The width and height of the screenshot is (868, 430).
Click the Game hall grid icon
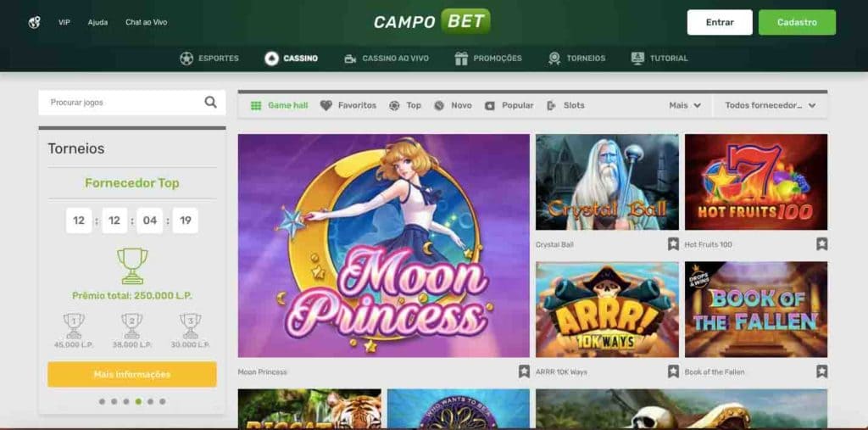(x=256, y=105)
